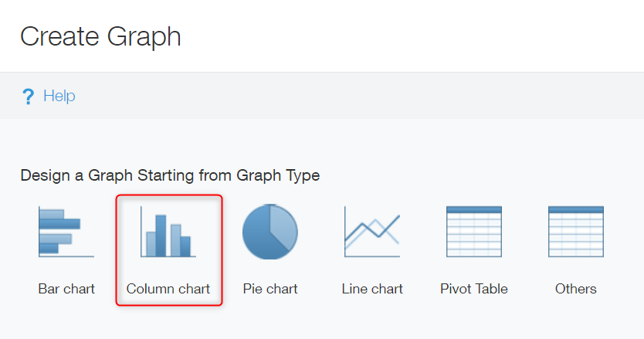The image size is (644, 339).
Task: Click the "Line chart" text label
Action: coord(372,289)
